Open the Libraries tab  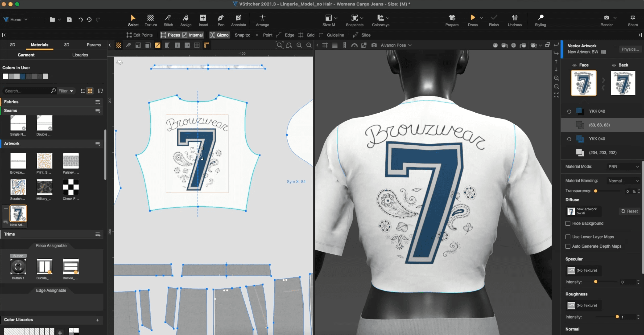(80, 55)
